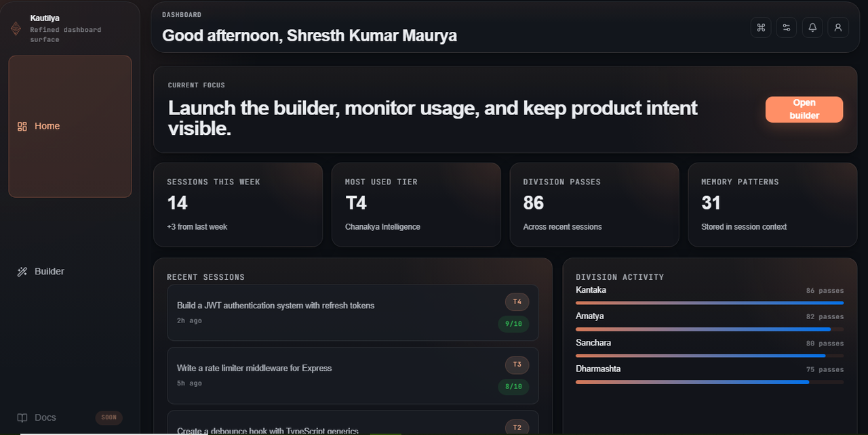868x435 pixels.
Task: Click the '75 passes' label
Action: coord(825,370)
